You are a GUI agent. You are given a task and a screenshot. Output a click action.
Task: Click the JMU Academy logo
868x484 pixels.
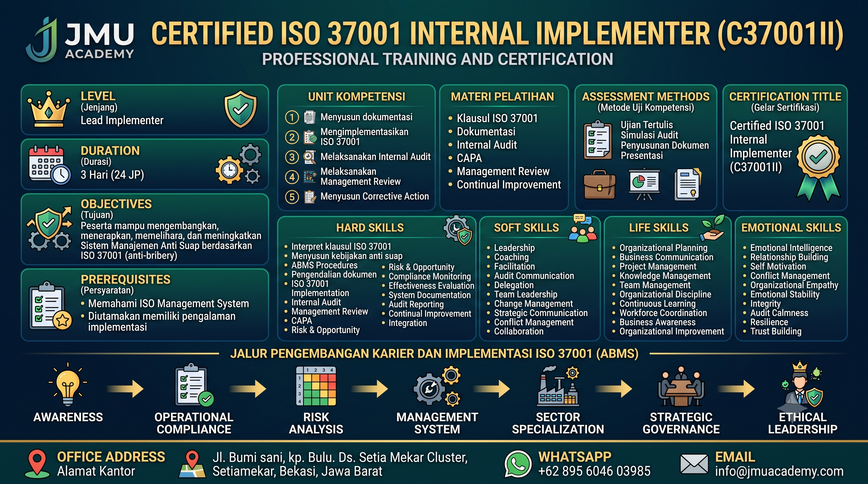80,40
